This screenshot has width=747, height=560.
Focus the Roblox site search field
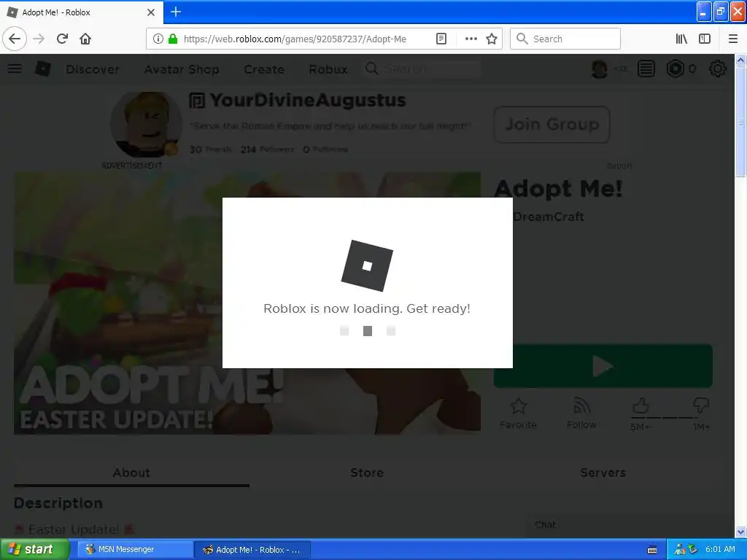coord(422,69)
